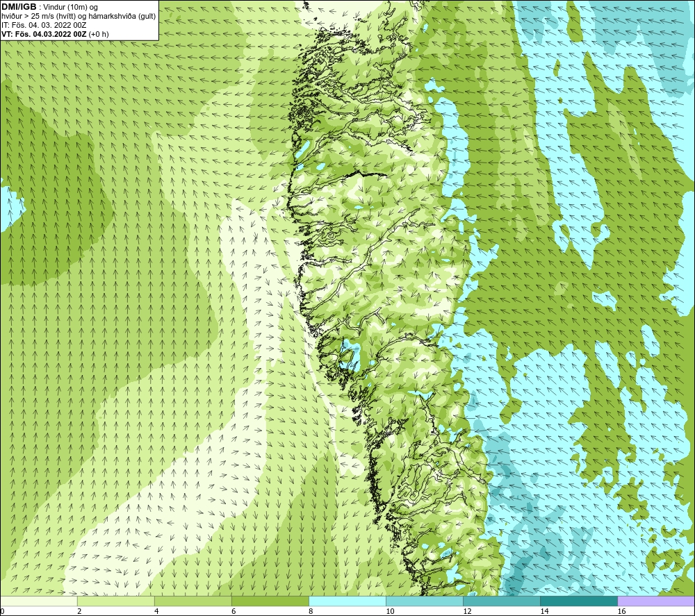Click the legend scale label '10'

click(x=390, y=611)
